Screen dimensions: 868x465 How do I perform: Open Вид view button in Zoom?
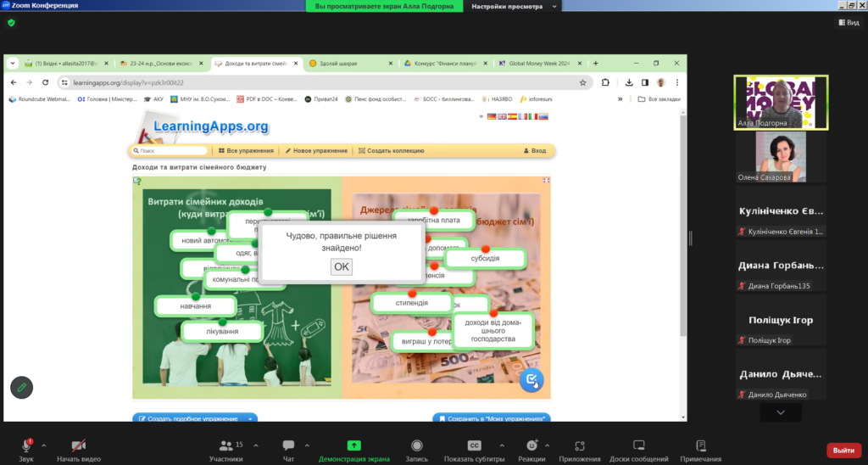point(849,22)
